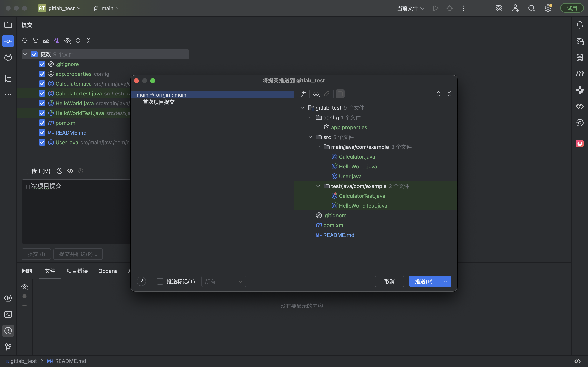Enable the 推送标记(T) push tags checkbox
588x367 pixels.
[x=160, y=281]
